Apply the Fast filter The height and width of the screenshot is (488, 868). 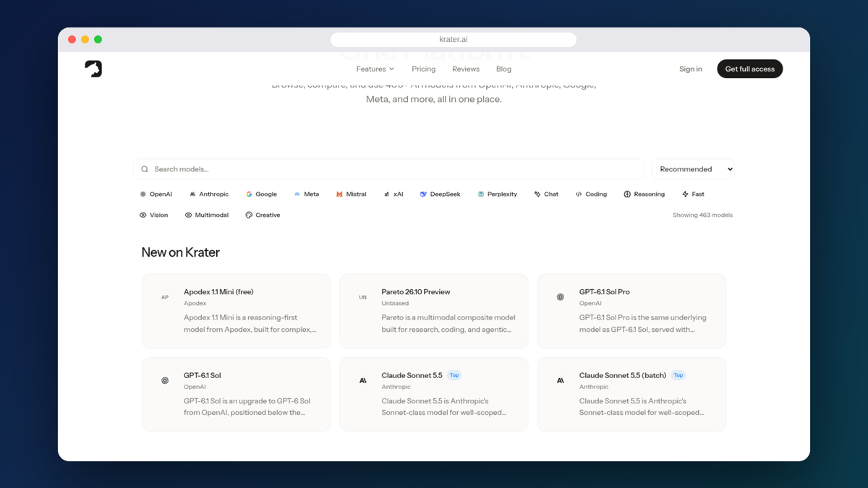coord(693,194)
